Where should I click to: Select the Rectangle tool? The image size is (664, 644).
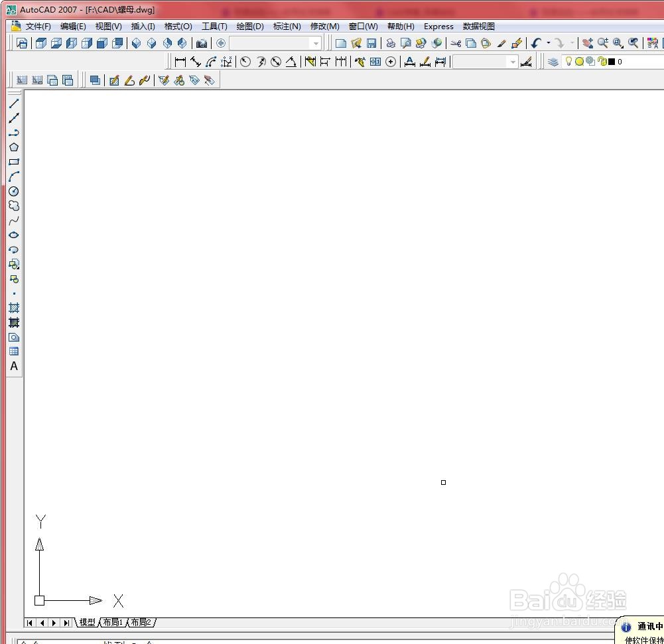[13, 162]
